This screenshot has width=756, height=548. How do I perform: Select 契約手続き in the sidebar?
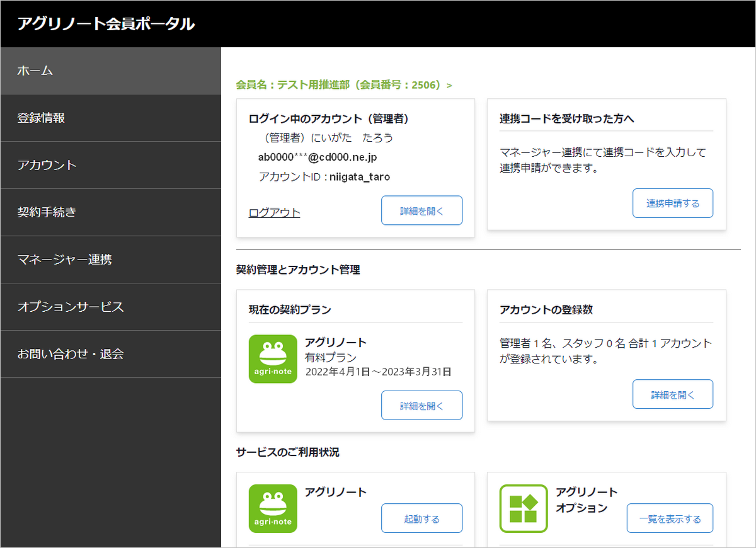point(111,212)
